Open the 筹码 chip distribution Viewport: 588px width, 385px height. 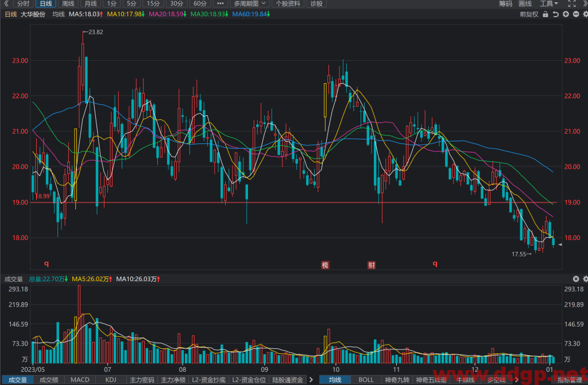click(x=505, y=3)
